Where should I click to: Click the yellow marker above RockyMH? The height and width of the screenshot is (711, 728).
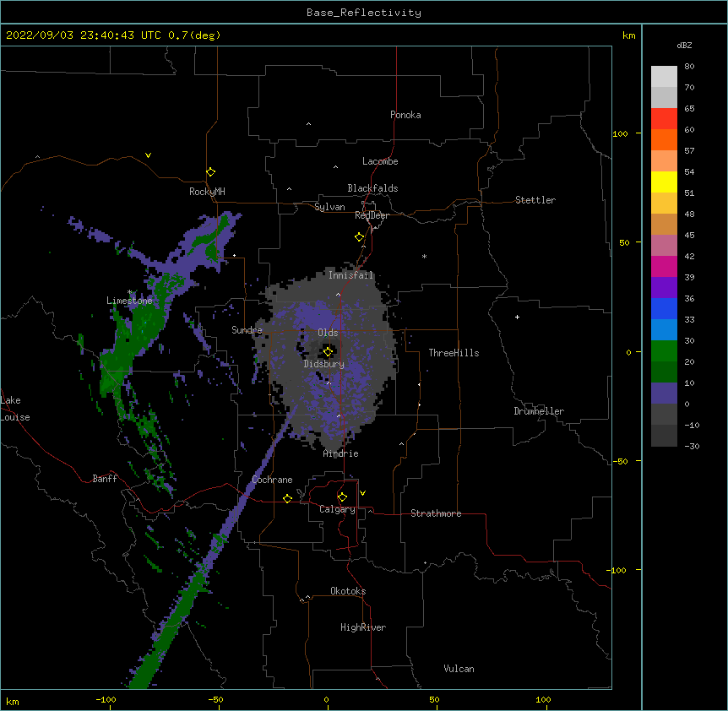click(211, 172)
